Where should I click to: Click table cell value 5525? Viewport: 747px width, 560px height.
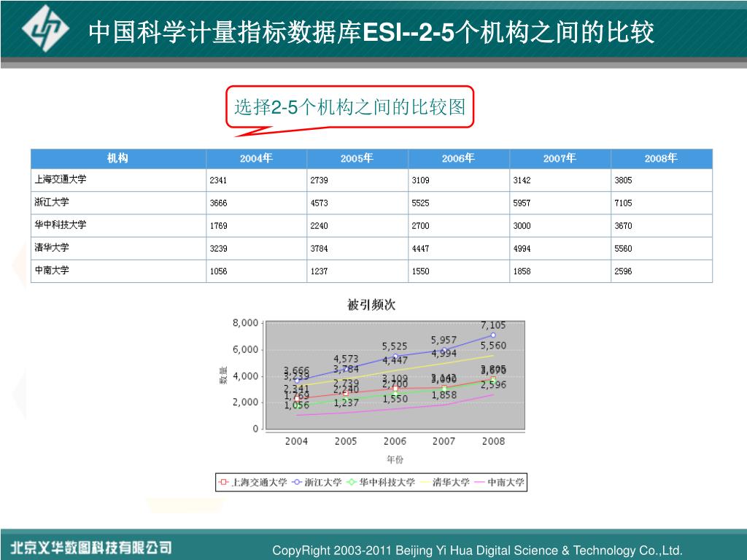click(x=421, y=203)
